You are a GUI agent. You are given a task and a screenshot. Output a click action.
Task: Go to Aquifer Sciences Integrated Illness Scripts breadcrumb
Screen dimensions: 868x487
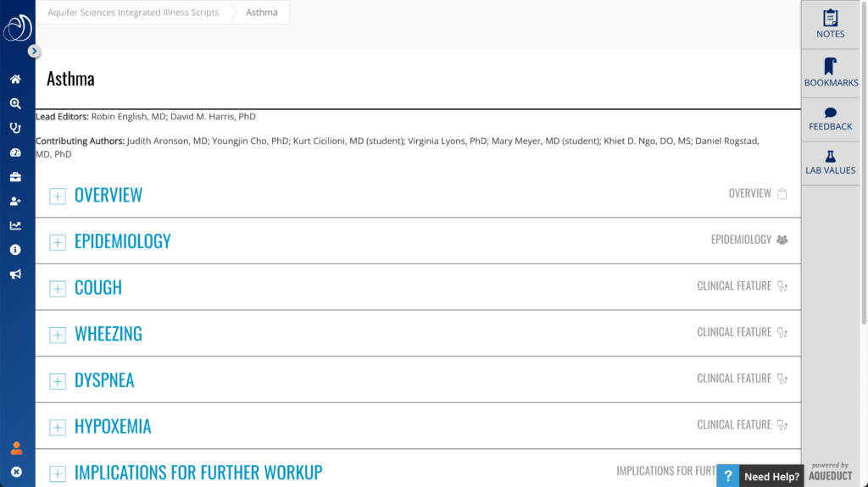pos(133,13)
